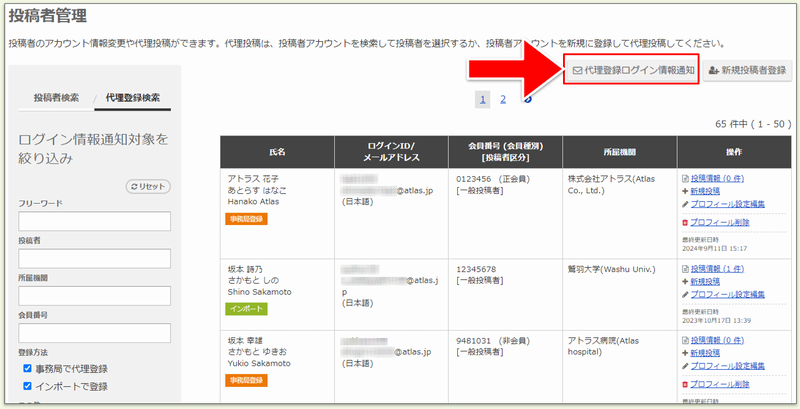
Task: Click pencil icon beside プロフィール設定編集 for 坂本 詩乃
Action: (685, 294)
